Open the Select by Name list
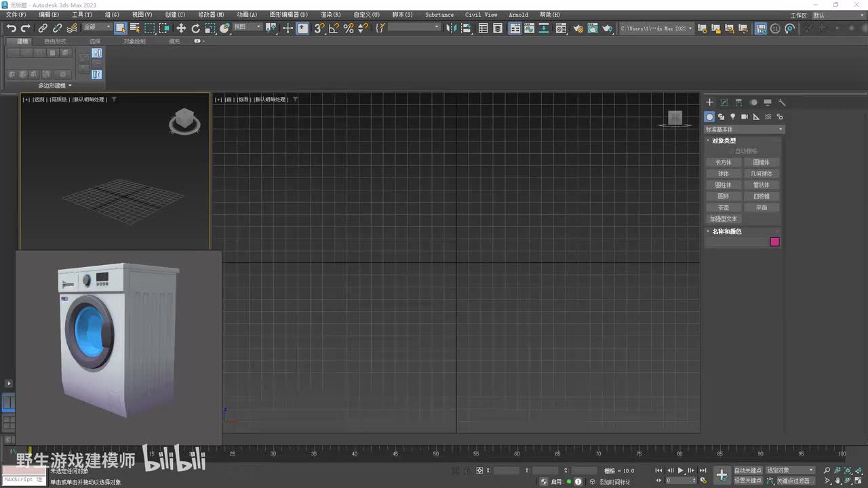This screenshot has width=868, height=488. point(134,28)
